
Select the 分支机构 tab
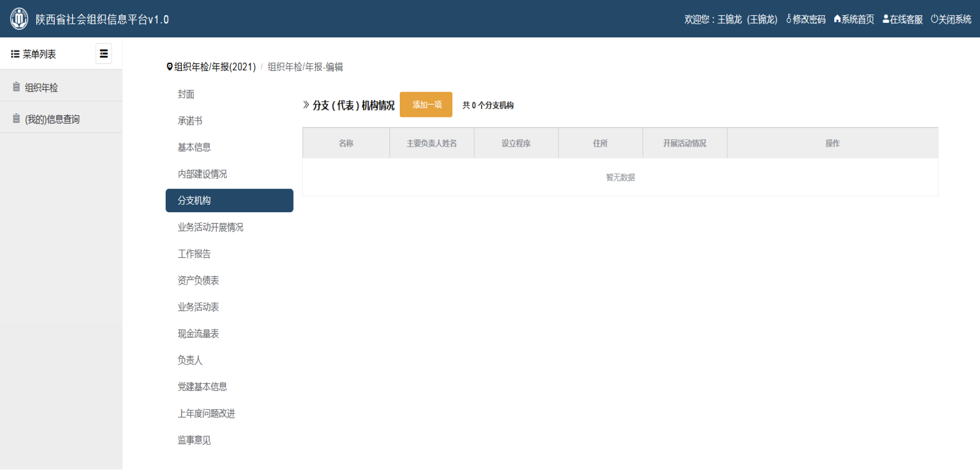(x=229, y=200)
